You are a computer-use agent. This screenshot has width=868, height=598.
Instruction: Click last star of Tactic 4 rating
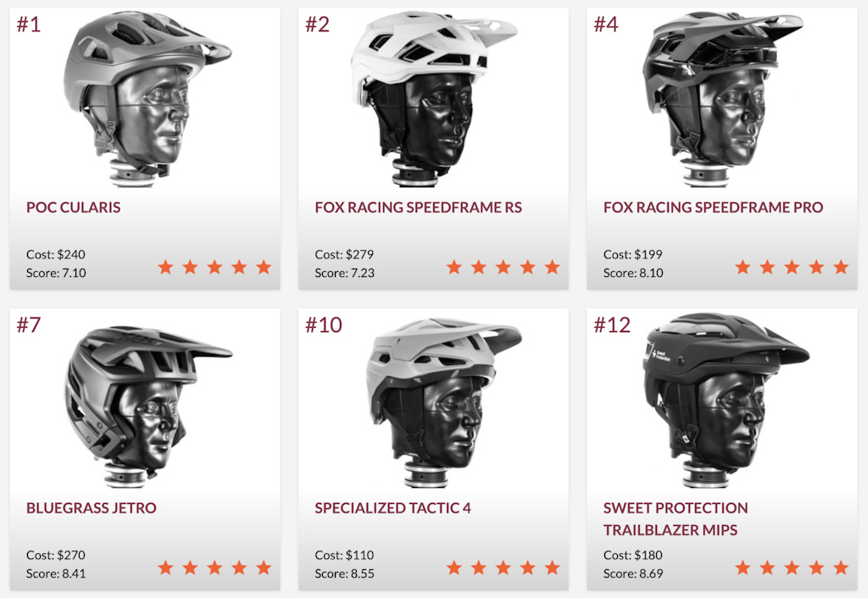click(552, 568)
